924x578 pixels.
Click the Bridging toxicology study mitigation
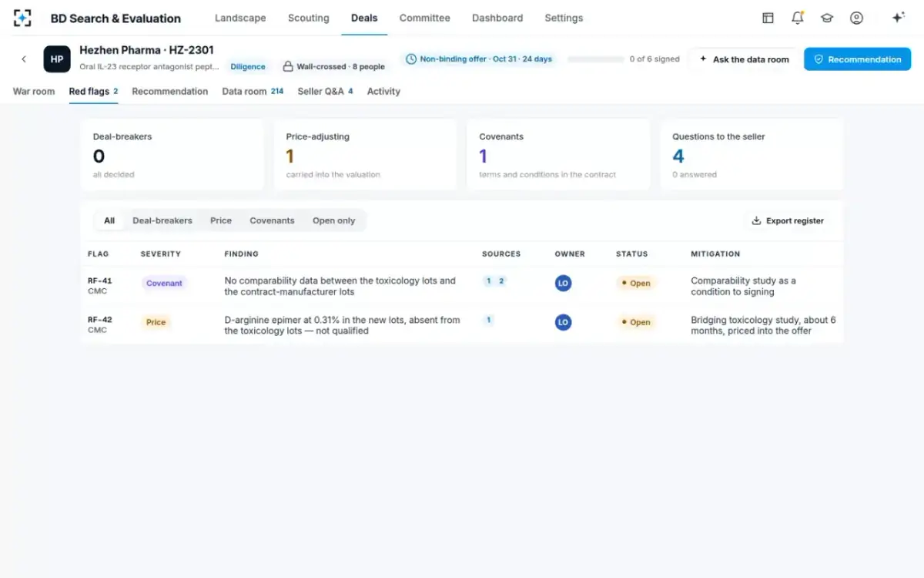[x=763, y=325]
